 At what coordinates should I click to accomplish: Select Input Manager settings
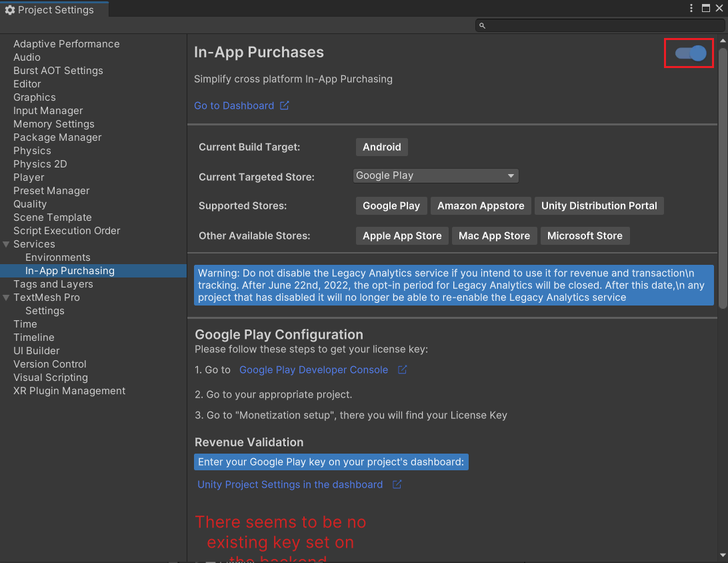pos(48,111)
